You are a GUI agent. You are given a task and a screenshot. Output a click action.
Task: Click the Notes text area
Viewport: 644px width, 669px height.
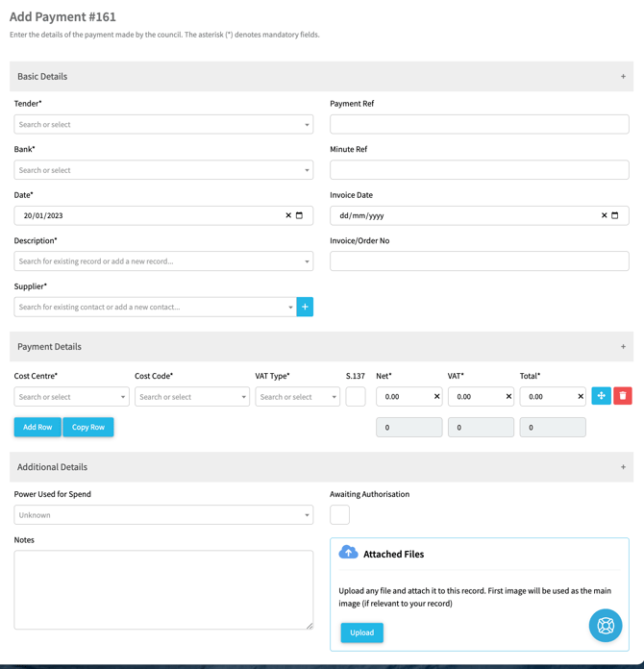point(163,589)
